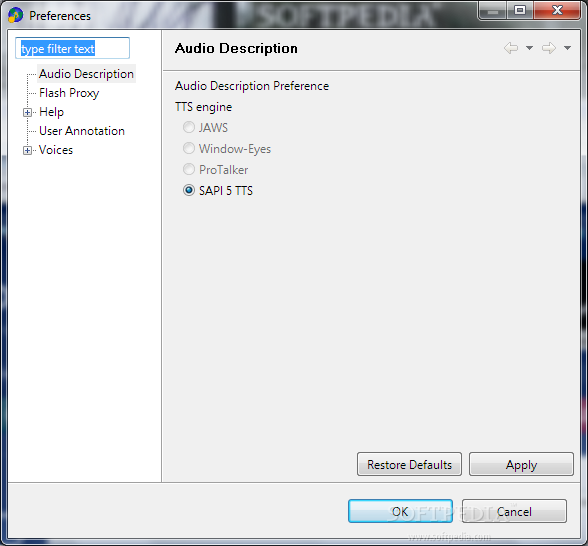Click the Cancel button
588x546 pixels.
coord(514,511)
